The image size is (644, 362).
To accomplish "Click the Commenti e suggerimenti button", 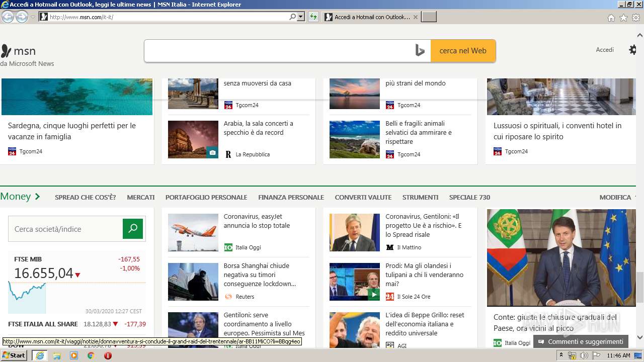I will coord(581,341).
